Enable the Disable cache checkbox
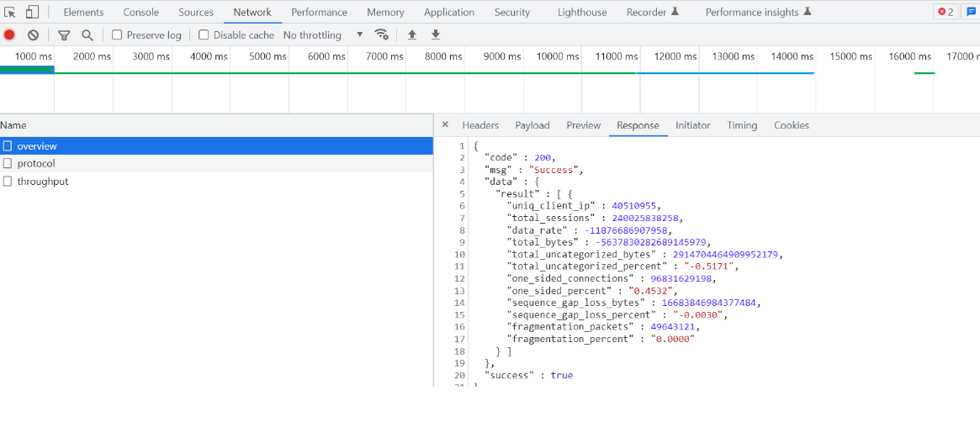Screen dimensions: 980x422 [204, 34]
